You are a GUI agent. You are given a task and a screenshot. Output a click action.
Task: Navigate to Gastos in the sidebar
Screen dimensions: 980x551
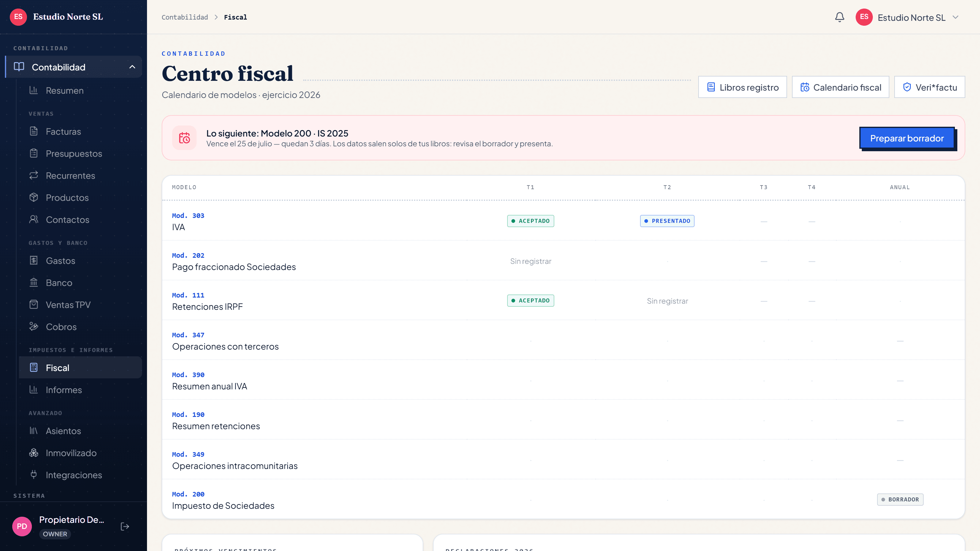(80, 261)
